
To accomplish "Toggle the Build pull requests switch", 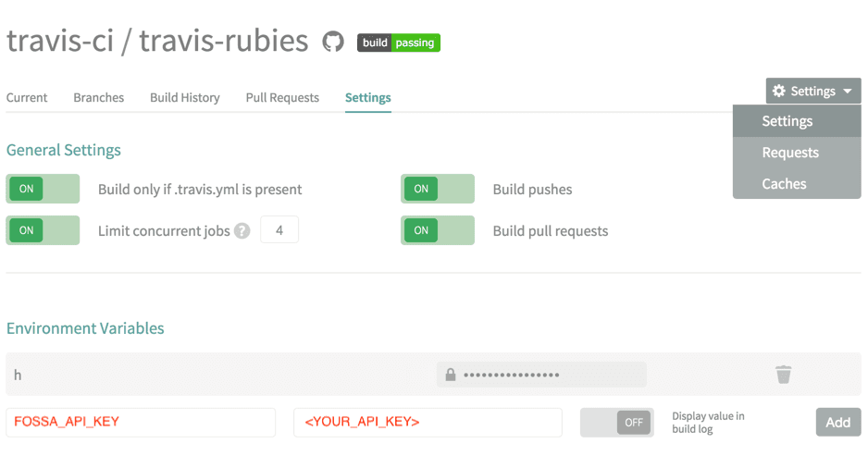I will coord(438,230).
